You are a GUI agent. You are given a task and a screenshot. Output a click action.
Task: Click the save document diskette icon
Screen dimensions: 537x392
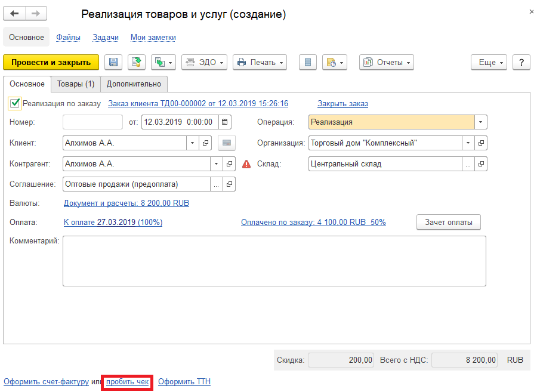click(x=113, y=62)
